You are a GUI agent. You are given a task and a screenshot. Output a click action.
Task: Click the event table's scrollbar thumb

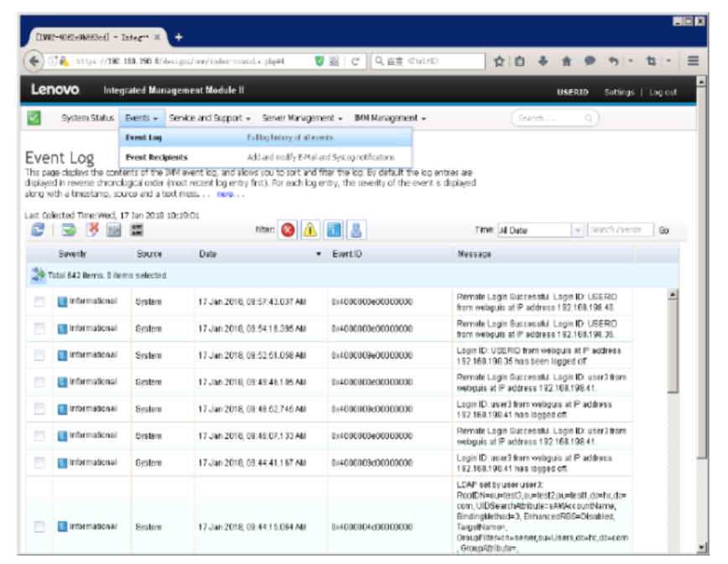pyautogui.click(x=672, y=346)
